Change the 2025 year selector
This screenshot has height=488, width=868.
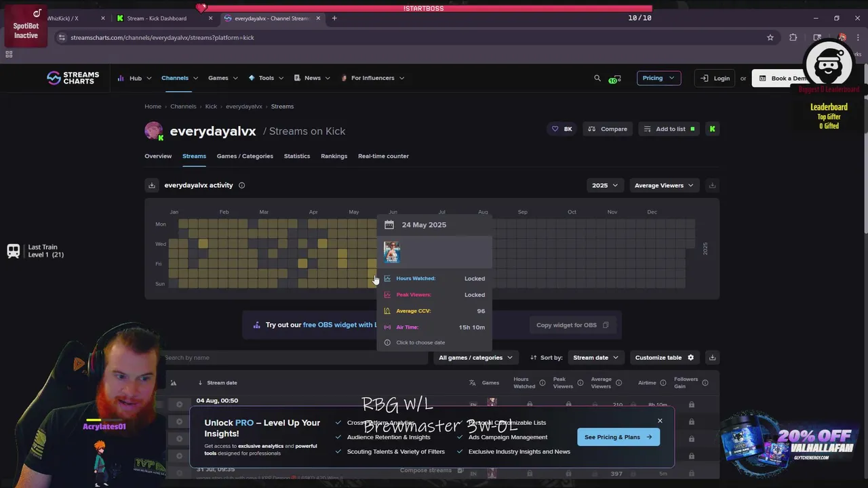point(605,185)
